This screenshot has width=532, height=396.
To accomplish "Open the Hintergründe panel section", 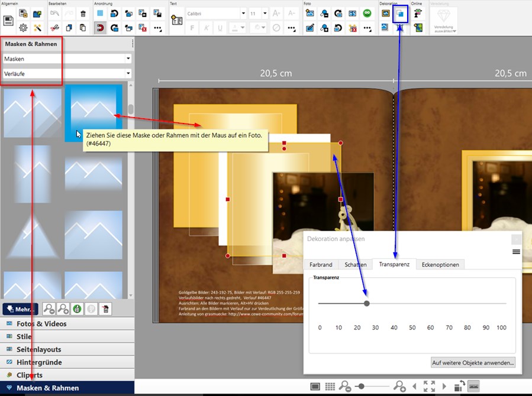I will click(39, 362).
